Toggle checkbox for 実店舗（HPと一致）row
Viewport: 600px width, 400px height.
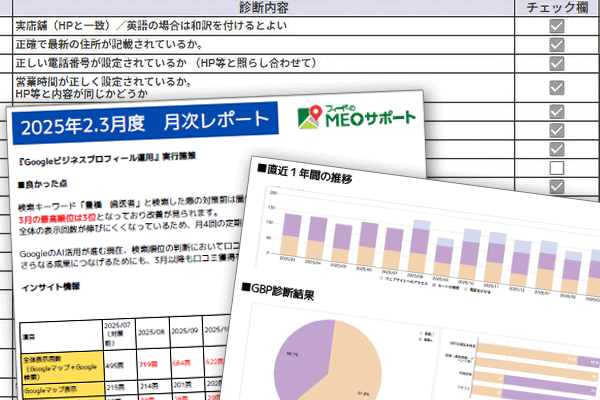(557, 26)
